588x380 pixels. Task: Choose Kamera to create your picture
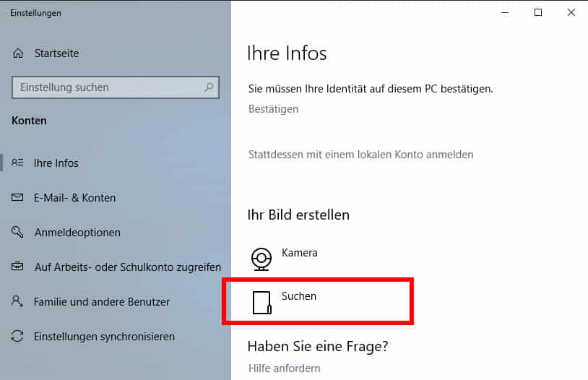pos(299,253)
